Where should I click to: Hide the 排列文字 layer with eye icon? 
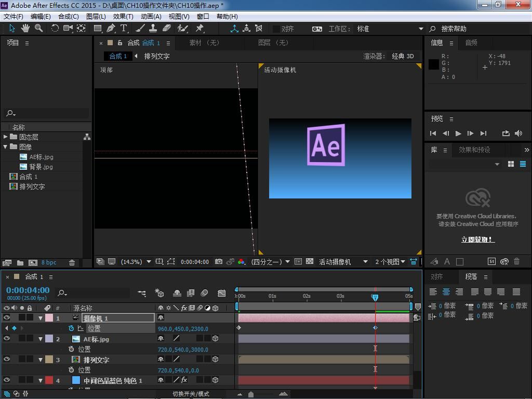[x=6, y=359]
